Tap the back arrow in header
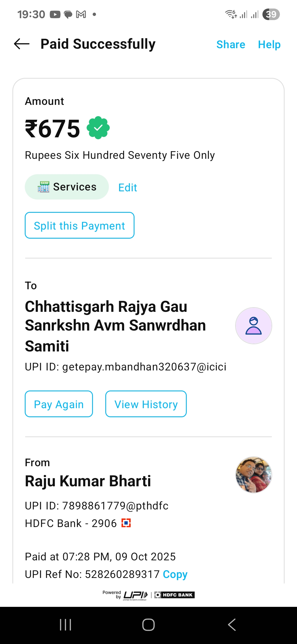 [22, 44]
